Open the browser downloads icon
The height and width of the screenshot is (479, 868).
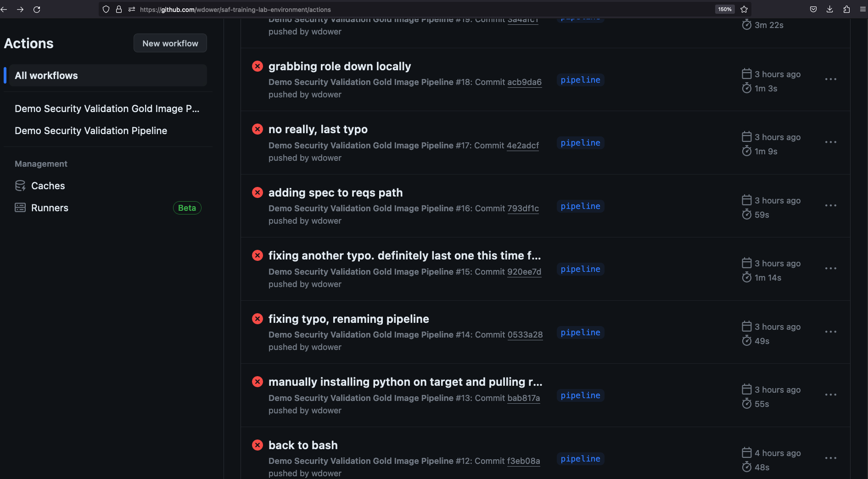tap(829, 9)
